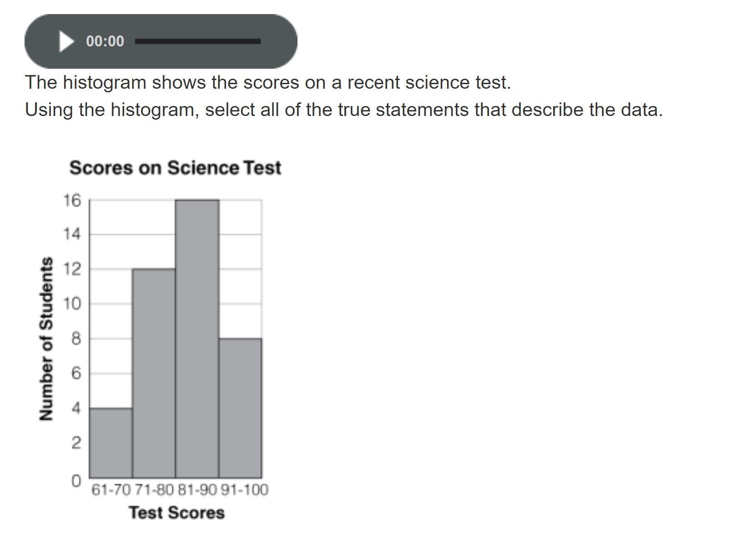Click the 0 y-axis value
Image resolution: width=756 pixels, height=535 pixels.
point(76,481)
